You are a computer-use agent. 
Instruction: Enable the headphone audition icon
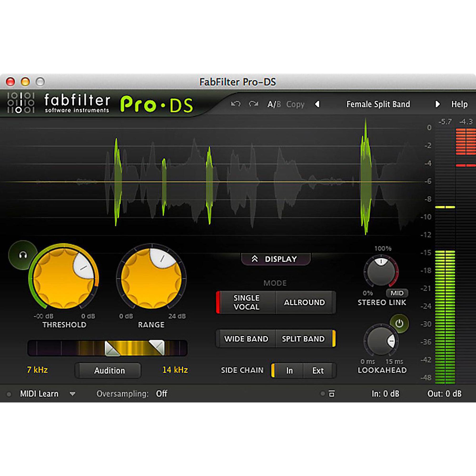click(x=22, y=255)
